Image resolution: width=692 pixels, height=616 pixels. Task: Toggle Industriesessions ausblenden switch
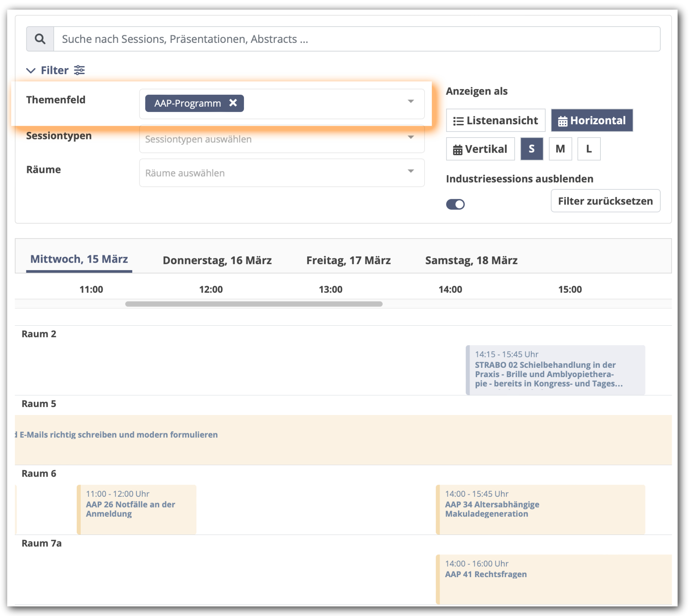[455, 204]
